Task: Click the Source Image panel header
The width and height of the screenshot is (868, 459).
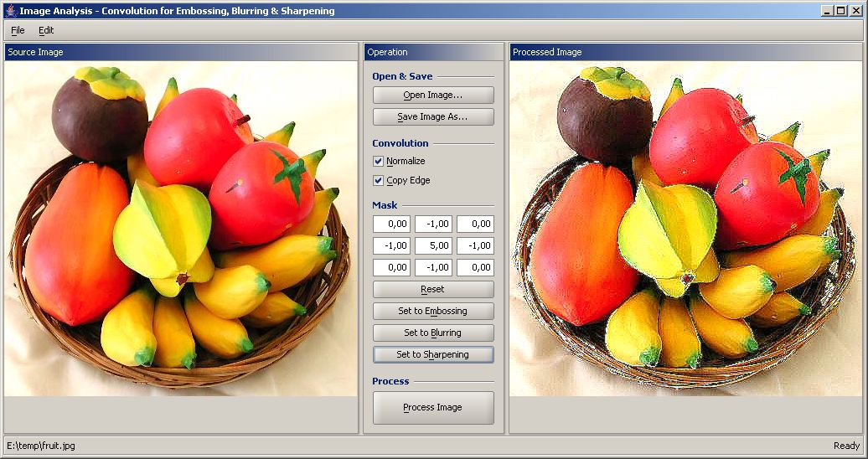Action: (181, 52)
